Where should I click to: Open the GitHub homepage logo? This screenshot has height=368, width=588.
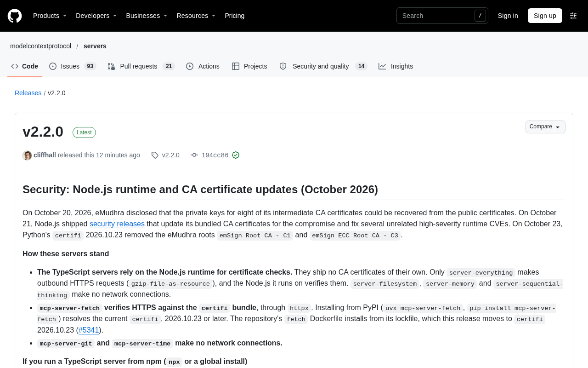15,16
